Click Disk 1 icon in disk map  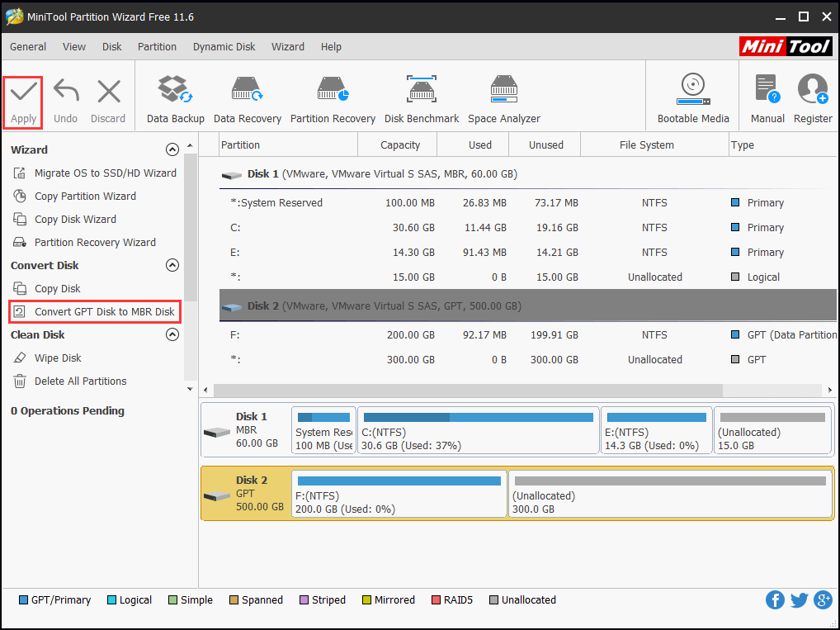pos(216,432)
